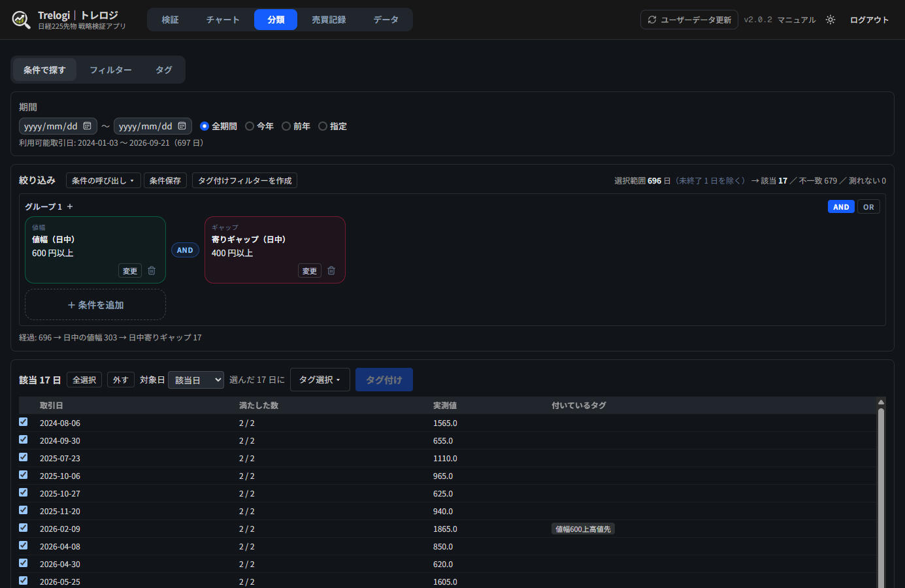Add a new group with plus icon
The height and width of the screenshot is (588, 905).
pyautogui.click(x=70, y=206)
